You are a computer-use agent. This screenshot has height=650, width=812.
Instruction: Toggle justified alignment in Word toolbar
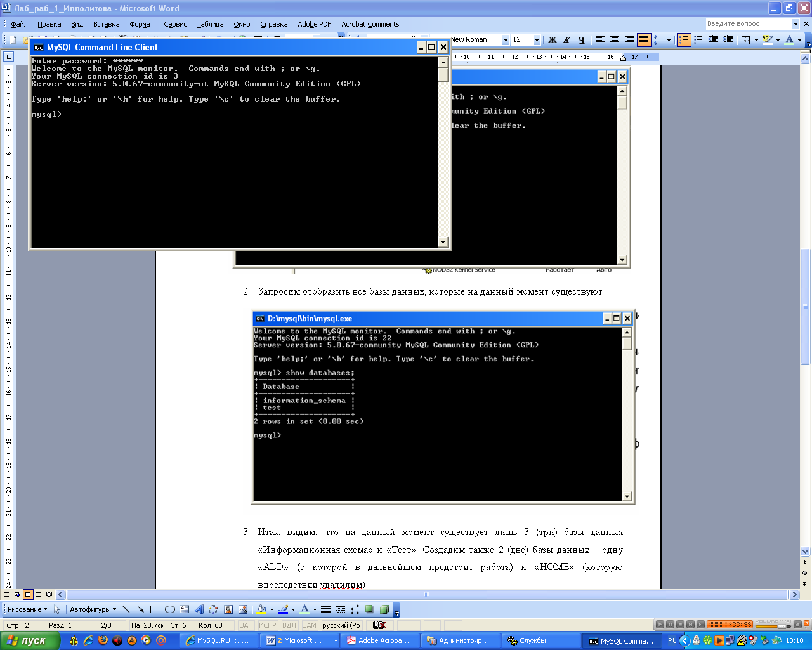coord(644,39)
